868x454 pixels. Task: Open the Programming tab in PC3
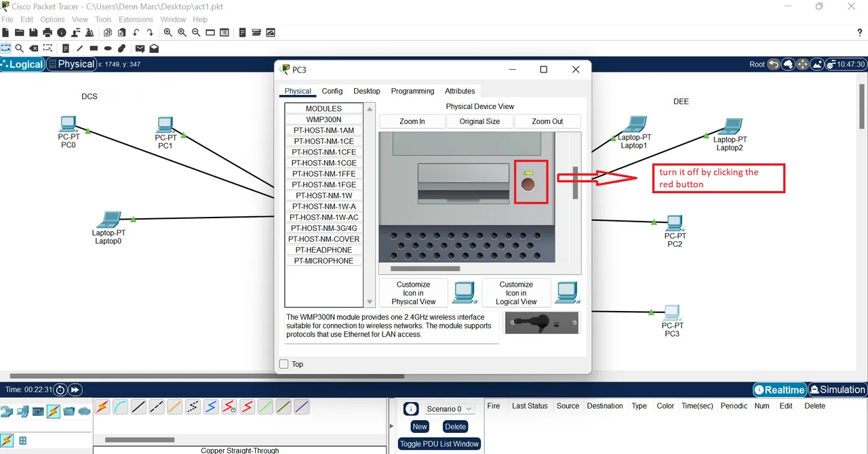point(412,91)
